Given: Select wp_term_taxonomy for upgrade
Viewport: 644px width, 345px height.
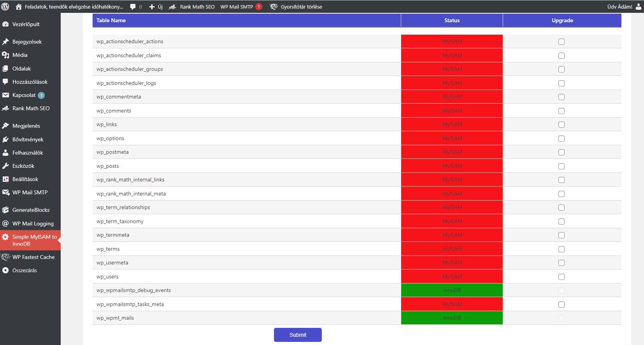Looking at the screenshot, I should (562, 222).
